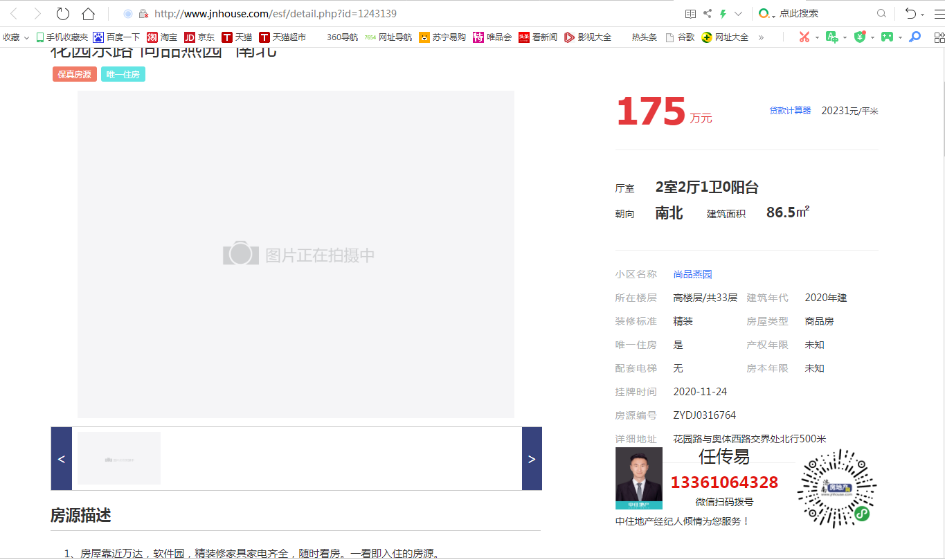The height and width of the screenshot is (560, 945).
Task: Open the 尚品燕园 community link
Action: (692, 275)
